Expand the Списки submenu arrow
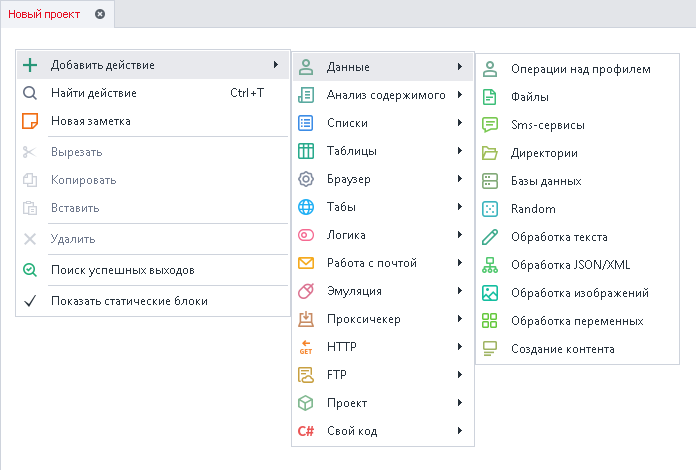The height and width of the screenshot is (470, 696). (459, 123)
